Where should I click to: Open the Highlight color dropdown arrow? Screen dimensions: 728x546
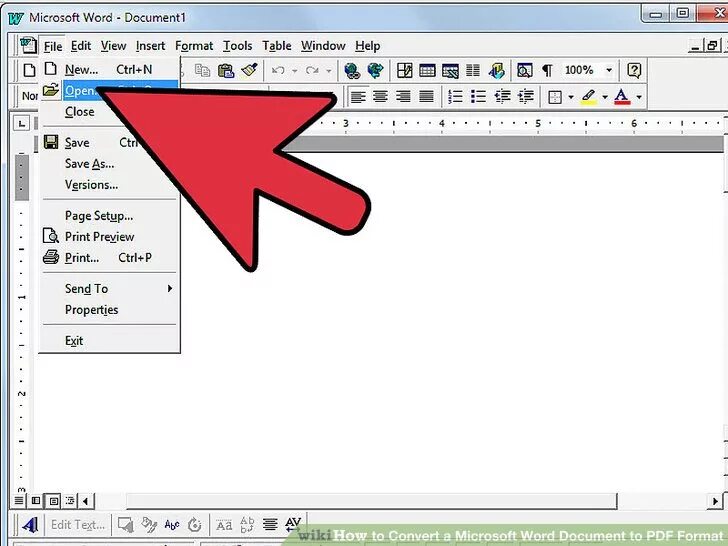click(x=605, y=97)
